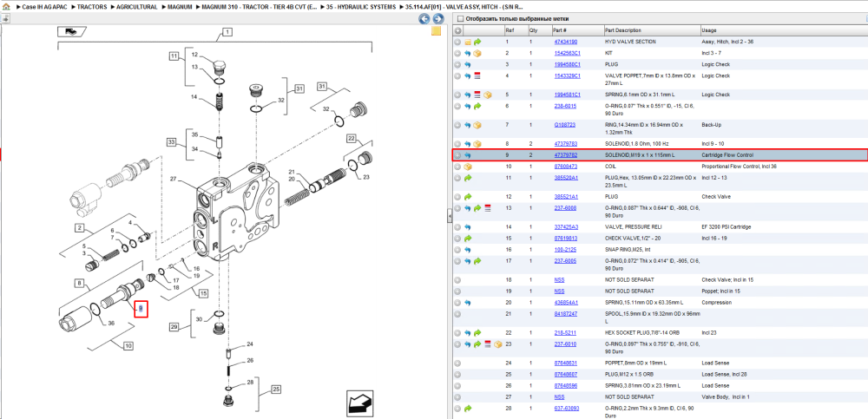Select boxed callout 33 in diagram
This screenshot has width=868, height=419.
173,142
